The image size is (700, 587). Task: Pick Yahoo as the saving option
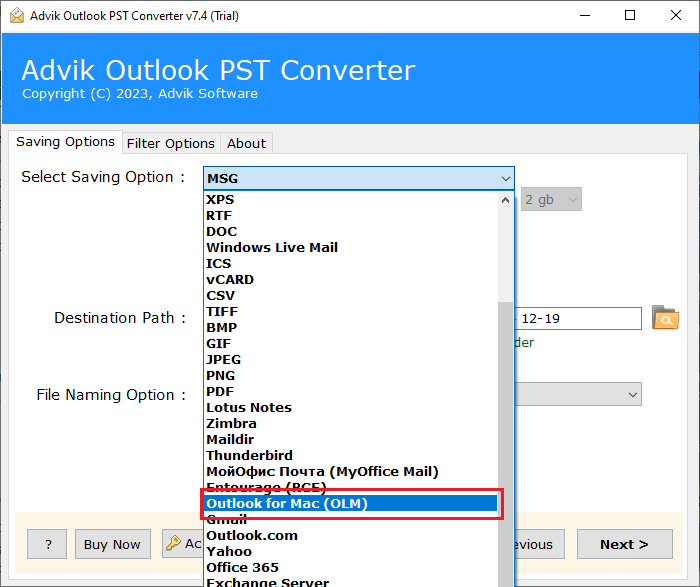(351, 552)
